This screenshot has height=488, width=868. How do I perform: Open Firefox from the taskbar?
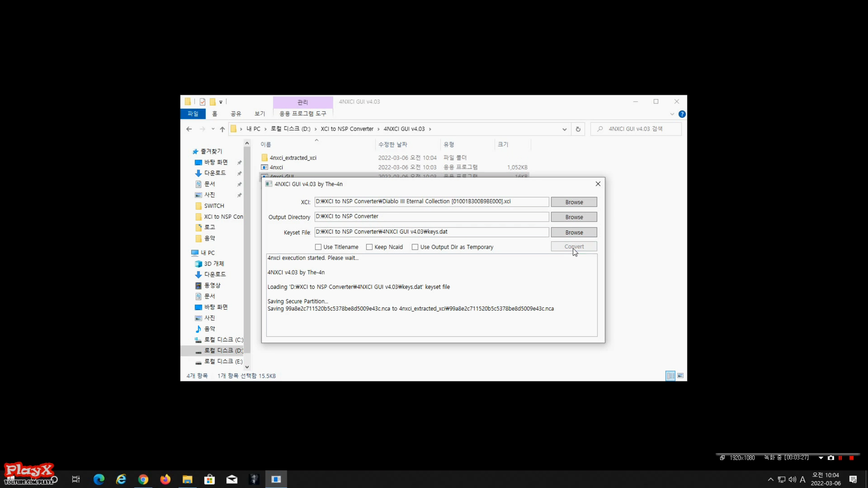(165, 479)
